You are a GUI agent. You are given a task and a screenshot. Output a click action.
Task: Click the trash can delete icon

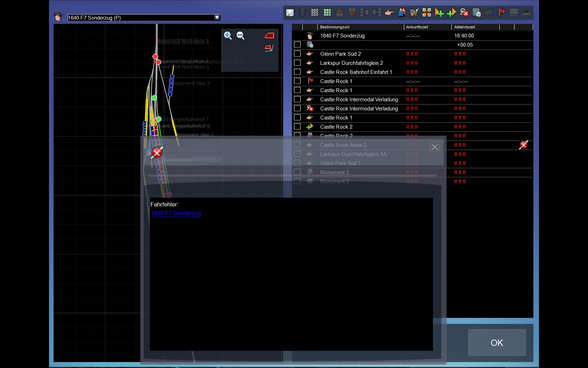(303, 13)
